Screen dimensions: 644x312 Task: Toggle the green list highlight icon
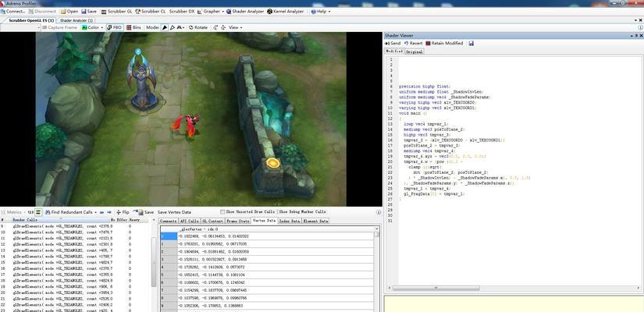pyautogui.click(x=38, y=212)
